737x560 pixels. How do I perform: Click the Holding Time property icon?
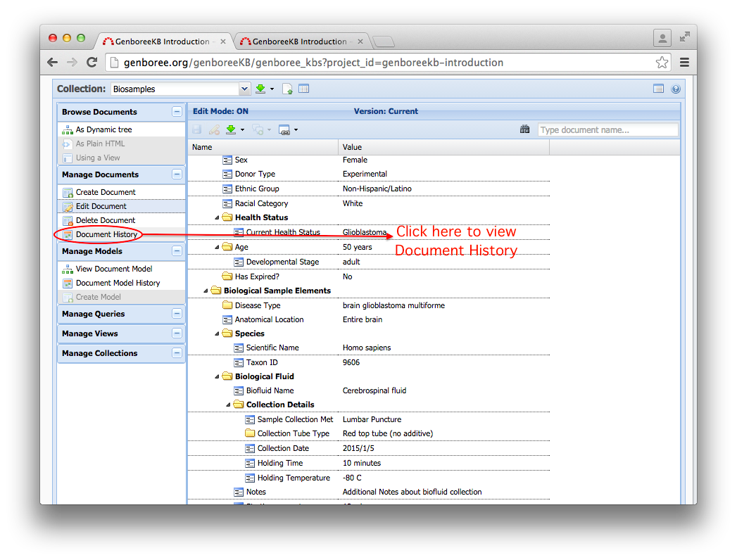click(x=250, y=463)
